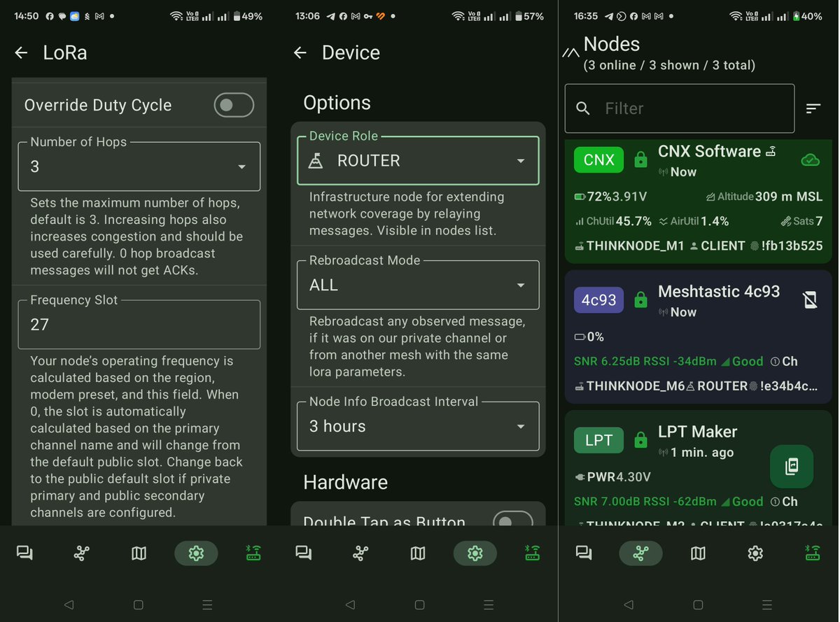The image size is (840, 622).
Task: Tap Android recents key under Nodes screen
Action: [768, 605]
